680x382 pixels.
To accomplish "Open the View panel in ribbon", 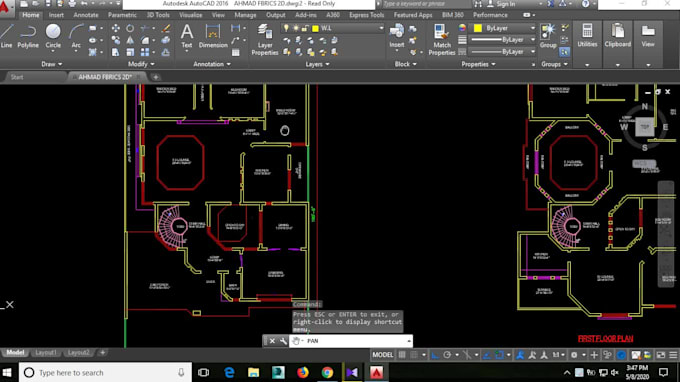I will [x=648, y=36].
